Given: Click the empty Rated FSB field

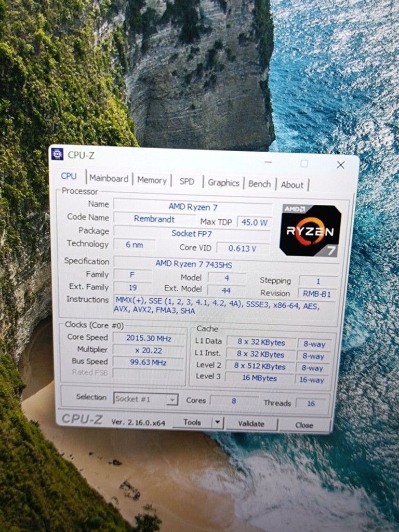Looking at the screenshot, I should [x=148, y=373].
